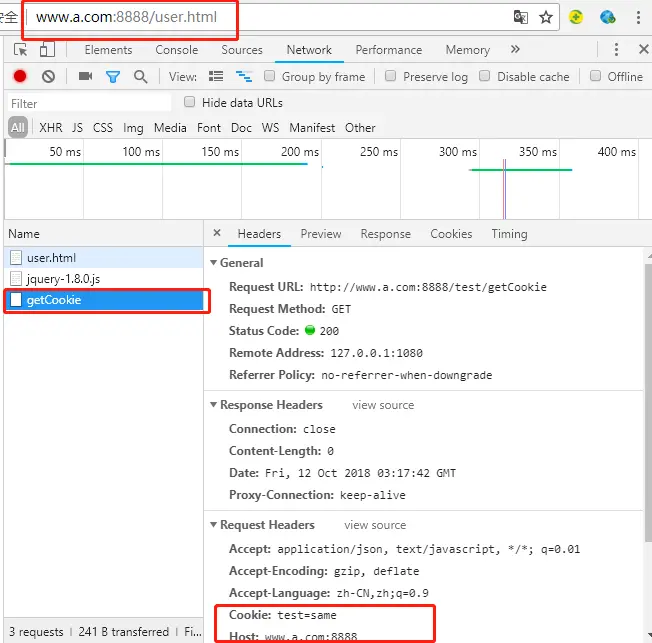Open the Performance tab
Viewport: 652px width, 643px height.
pyautogui.click(x=389, y=50)
